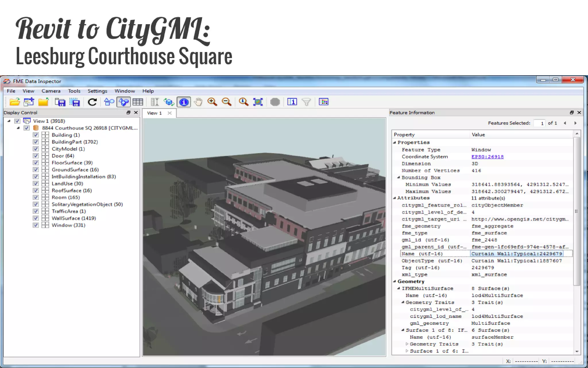Collapse the View 1 (3918) tree node
588x368 pixels.
coord(9,121)
